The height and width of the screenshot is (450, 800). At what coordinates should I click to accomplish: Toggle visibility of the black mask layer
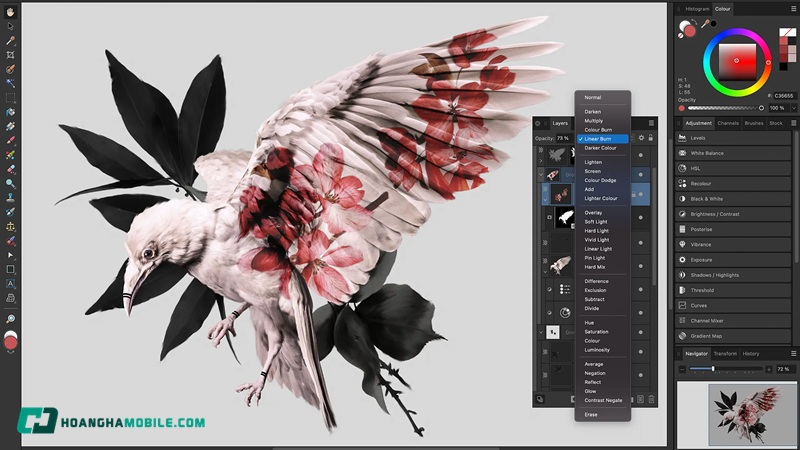640,216
